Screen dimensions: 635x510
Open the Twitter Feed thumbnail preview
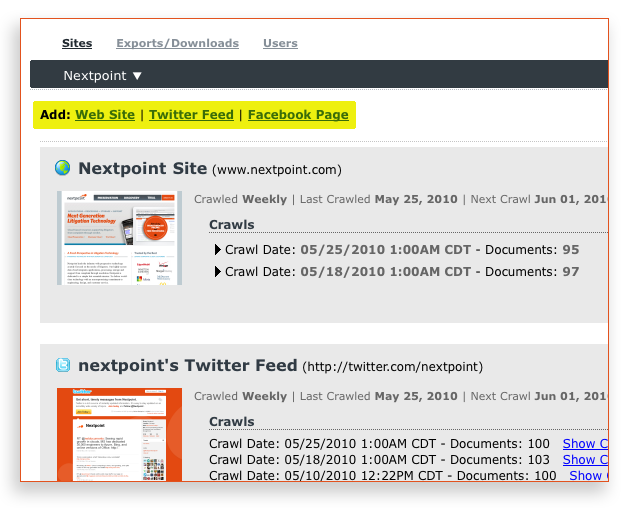[119, 435]
